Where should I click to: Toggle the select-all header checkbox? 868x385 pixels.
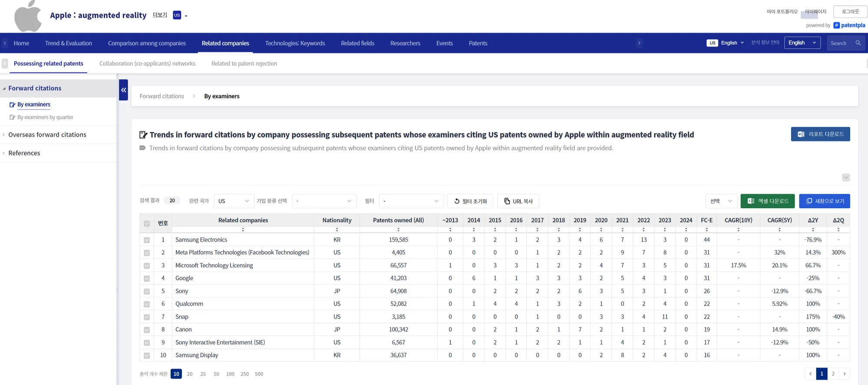(x=147, y=223)
